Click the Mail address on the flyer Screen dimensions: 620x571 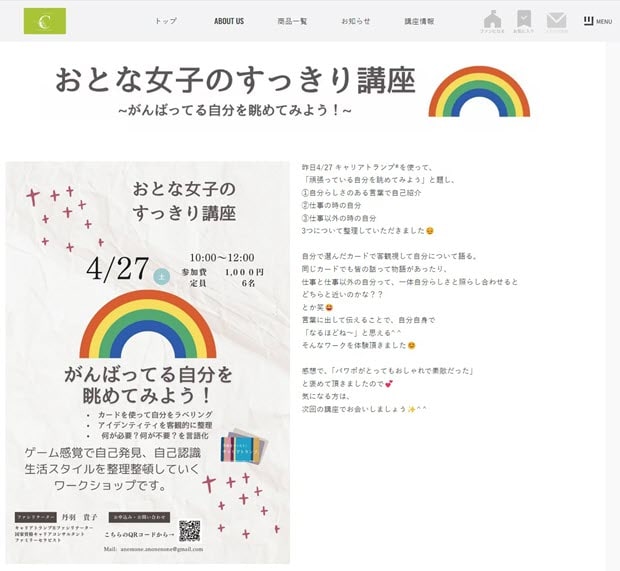click(153, 550)
